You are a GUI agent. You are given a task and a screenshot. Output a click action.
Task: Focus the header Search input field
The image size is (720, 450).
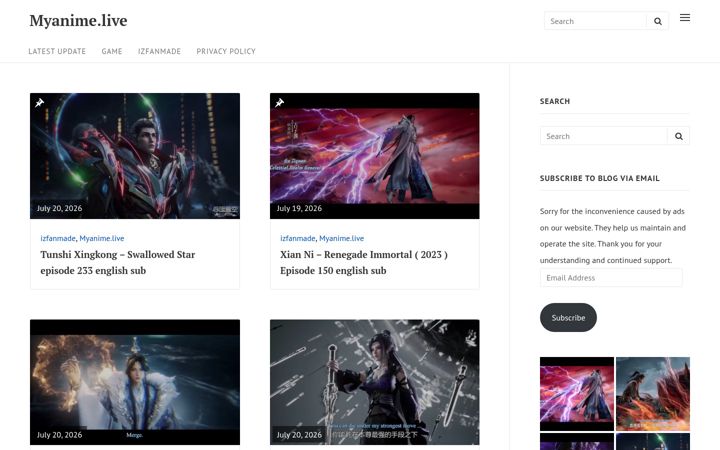click(x=596, y=21)
